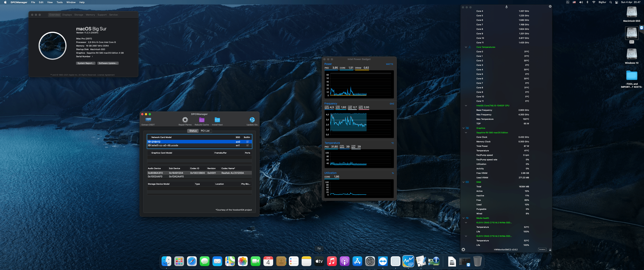Select the Macintosh SSD desktop drive
Viewport: 644px width, 270px height.
631,12
